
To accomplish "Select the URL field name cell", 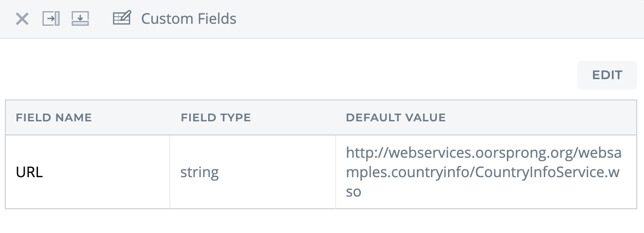I will [x=30, y=172].
